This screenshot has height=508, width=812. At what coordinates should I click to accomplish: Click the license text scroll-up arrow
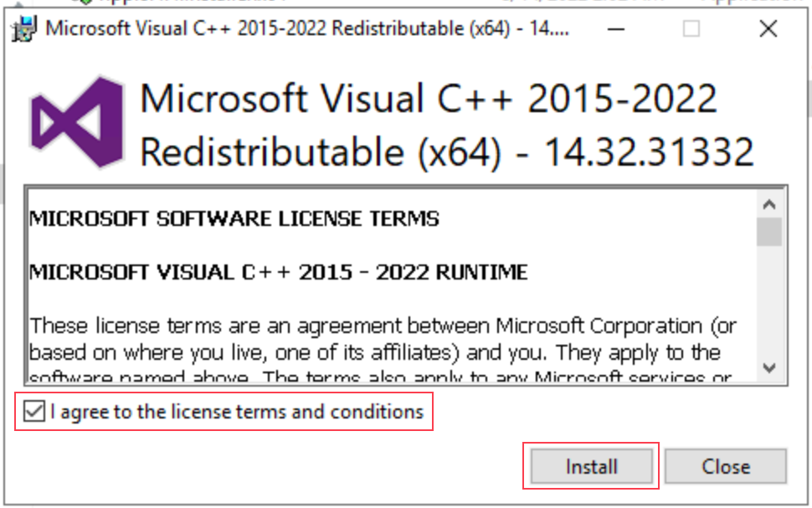(769, 204)
